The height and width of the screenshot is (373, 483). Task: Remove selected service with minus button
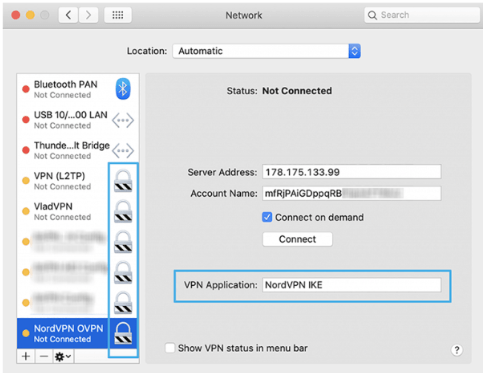point(44,356)
